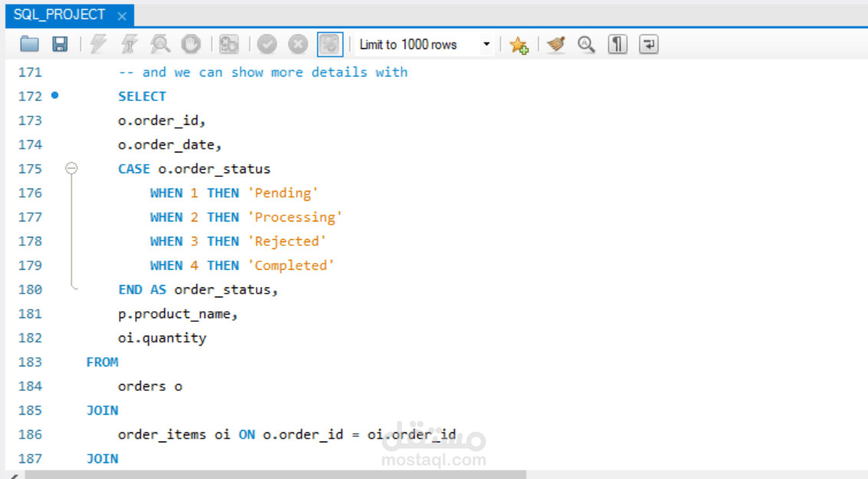Image resolution: width=868 pixels, height=479 pixels.
Task: Click line number 180 in gutter
Action: (x=30, y=290)
